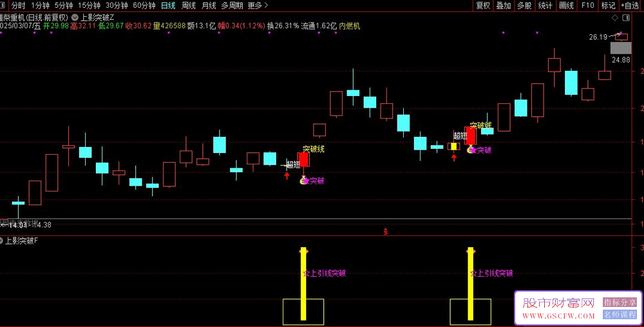Open the 多周期 multi-period view
Image resolution: width=644 pixels, height=327 pixels.
click(x=232, y=5)
